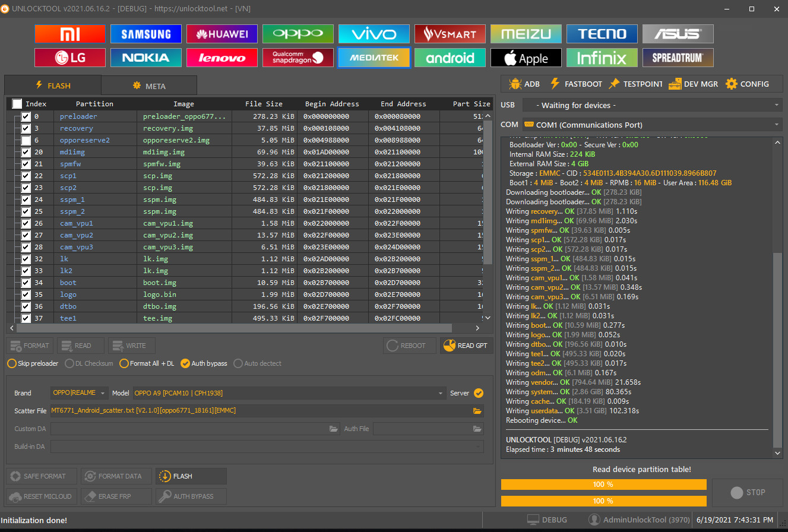Check the opporeserve2 partition checkbox
The width and height of the screenshot is (788, 532).
point(26,140)
